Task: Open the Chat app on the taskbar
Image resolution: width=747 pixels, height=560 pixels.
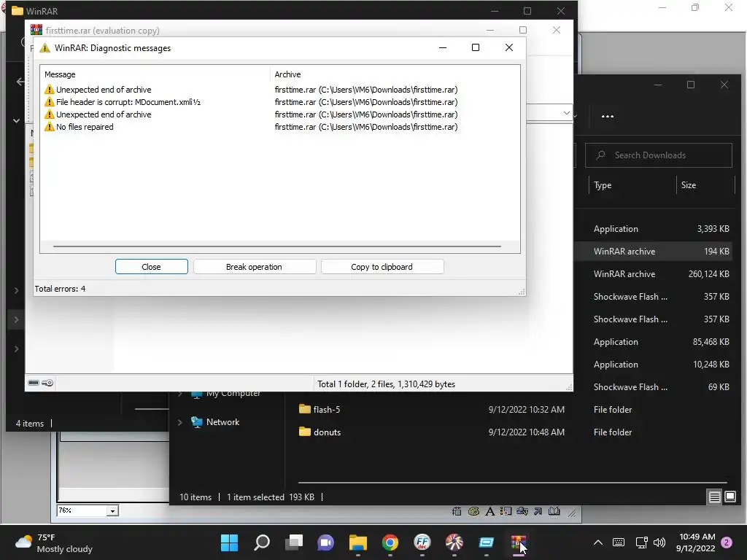Action: click(326, 542)
